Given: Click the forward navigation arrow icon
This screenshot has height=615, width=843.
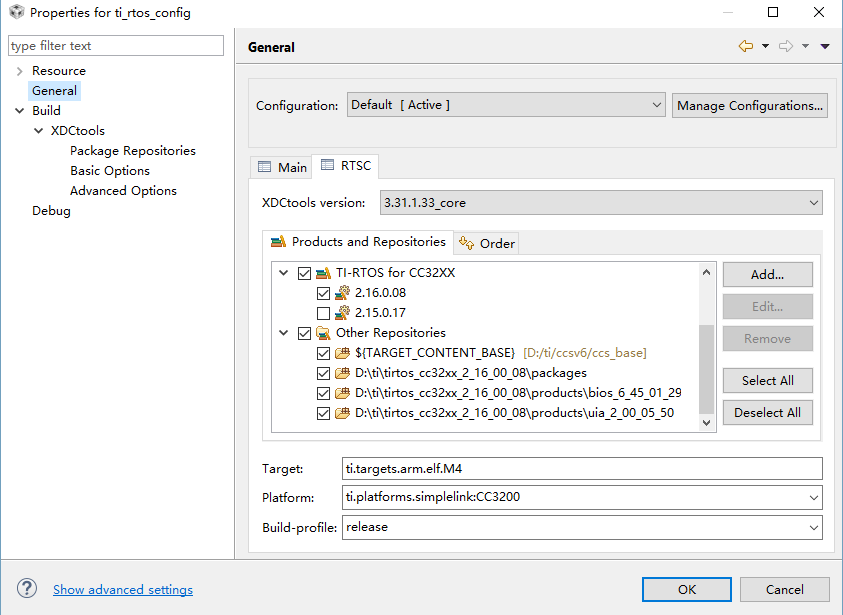Looking at the screenshot, I should (785, 46).
